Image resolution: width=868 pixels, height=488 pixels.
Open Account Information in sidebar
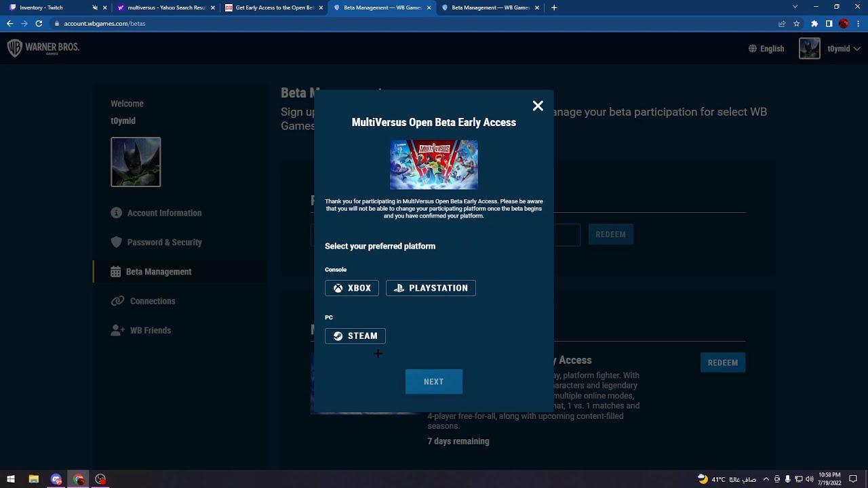click(x=164, y=213)
